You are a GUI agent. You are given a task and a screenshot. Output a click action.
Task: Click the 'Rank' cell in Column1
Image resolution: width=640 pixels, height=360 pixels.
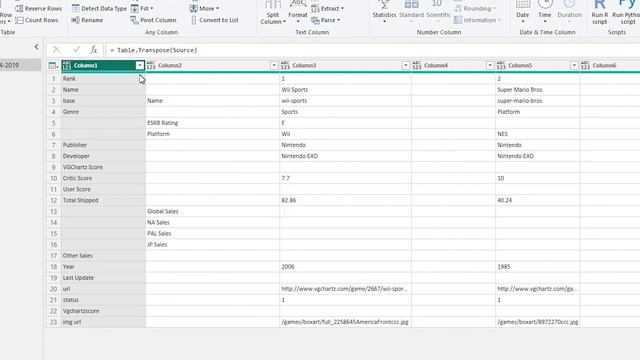[x=103, y=78]
